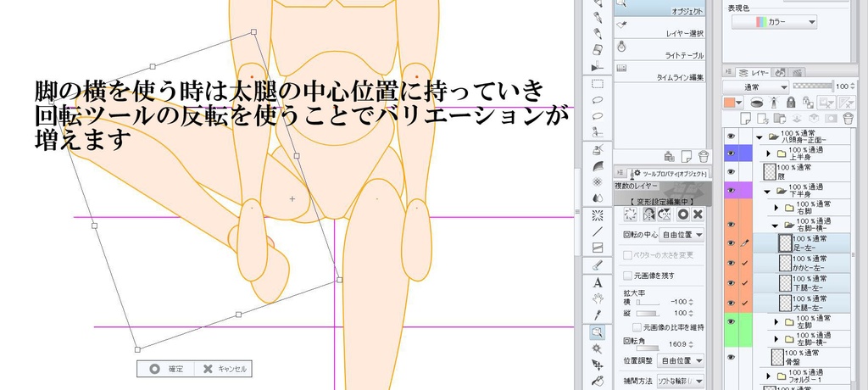This screenshot has width=868, height=390.
Task: Click the flip vertical transform icon
Action: point(665,214)
